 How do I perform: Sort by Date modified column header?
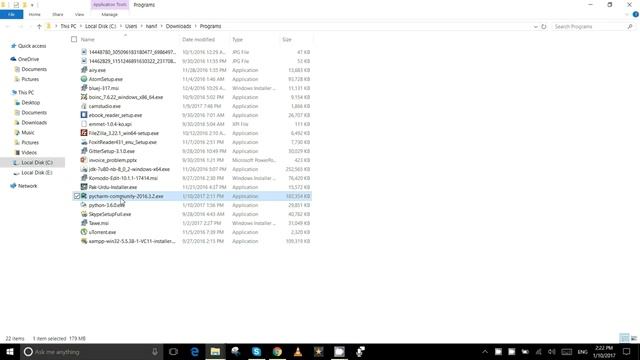coord(198,40)
